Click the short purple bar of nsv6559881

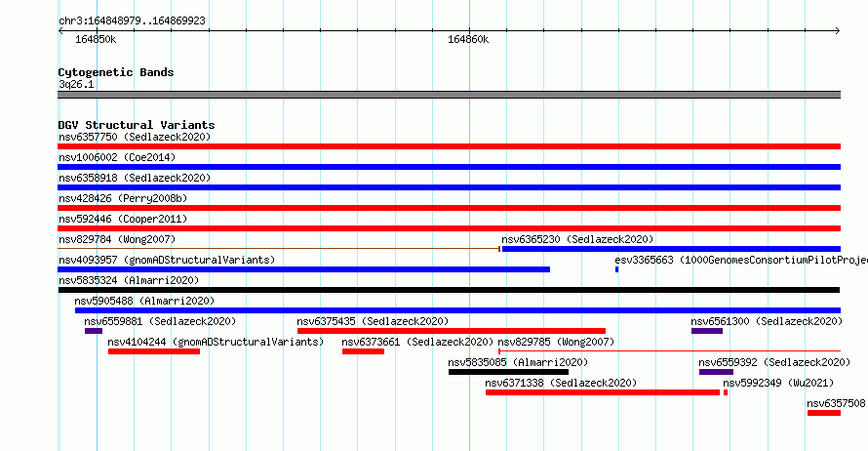(x=94, y=331)
